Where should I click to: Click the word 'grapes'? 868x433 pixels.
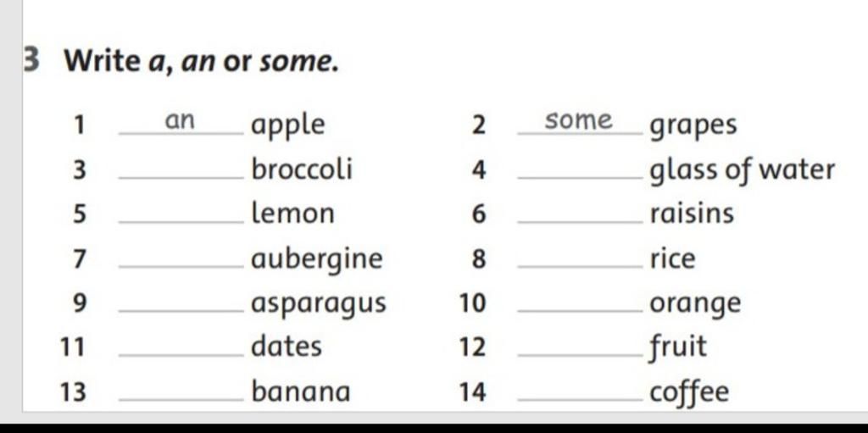[x=693, y=127]
